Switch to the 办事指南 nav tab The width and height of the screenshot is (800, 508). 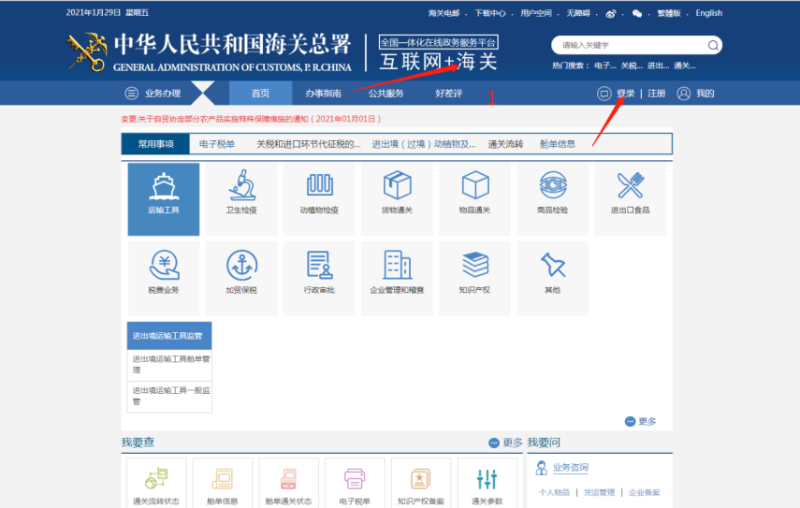click(323, 93)
